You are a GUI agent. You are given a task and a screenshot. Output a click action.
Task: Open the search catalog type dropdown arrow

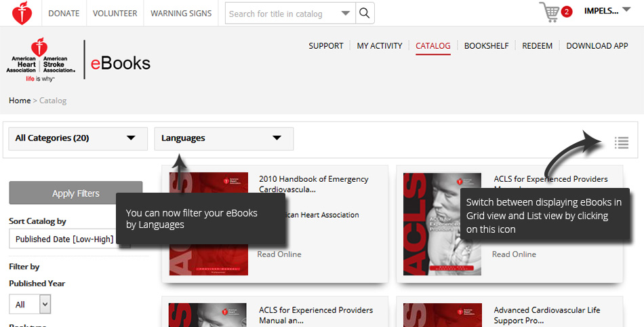(346, 13)
